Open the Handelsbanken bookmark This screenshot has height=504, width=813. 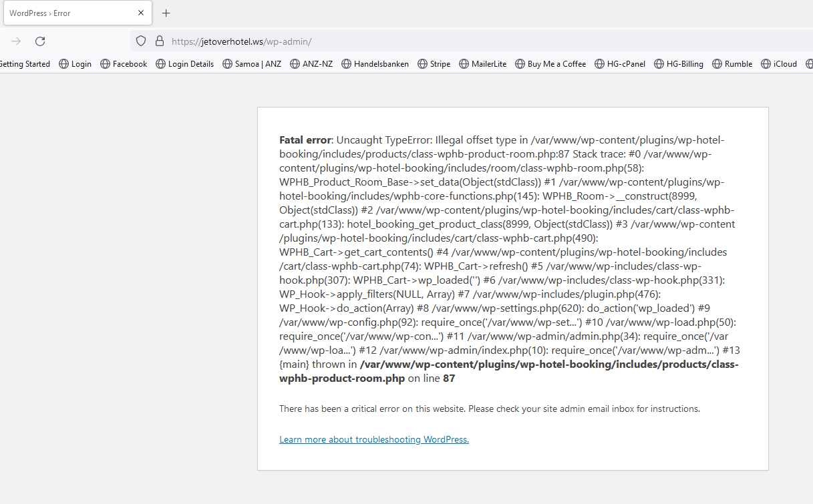pyautogui.click(x=375, y=64)
